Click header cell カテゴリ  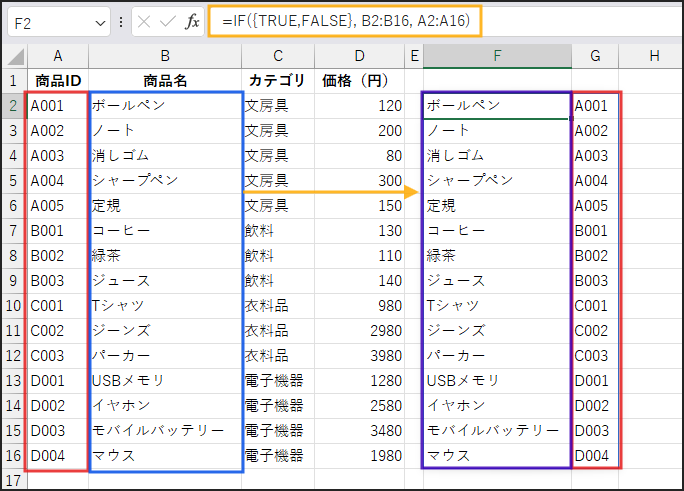pos(278,81)
